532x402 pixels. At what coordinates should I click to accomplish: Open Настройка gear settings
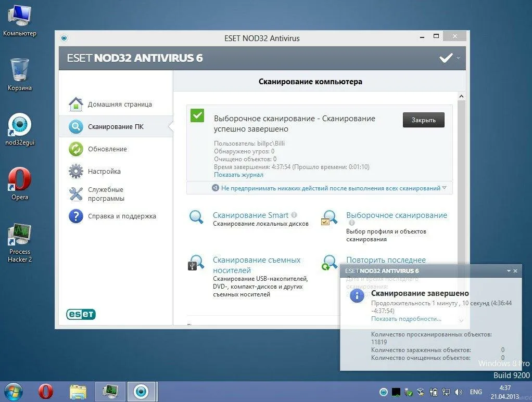(104, 171)
